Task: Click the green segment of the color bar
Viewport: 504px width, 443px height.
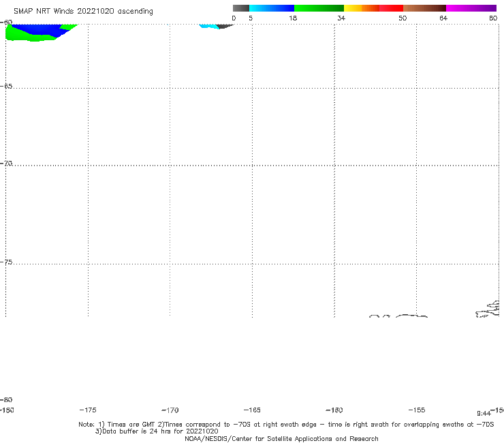Action: tap(319, 8)
